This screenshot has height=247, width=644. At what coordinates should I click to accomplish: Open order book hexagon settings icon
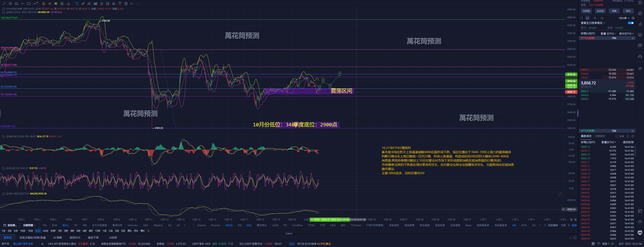[633, 18]
